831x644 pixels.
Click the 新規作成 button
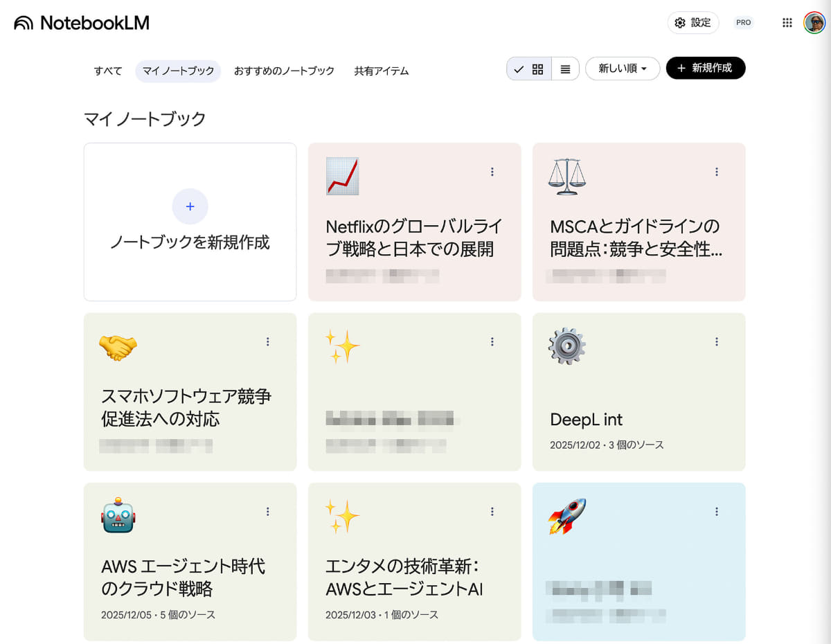(x=706, y=69)
